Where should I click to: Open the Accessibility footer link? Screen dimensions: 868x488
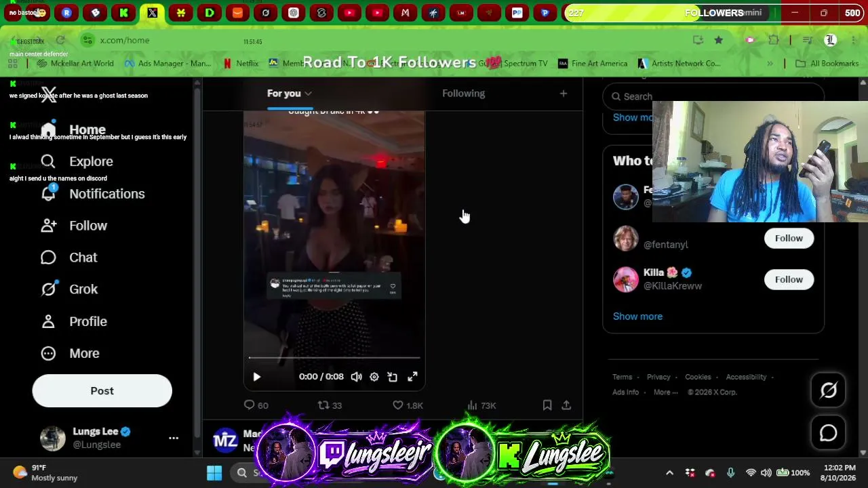point(746,377)
